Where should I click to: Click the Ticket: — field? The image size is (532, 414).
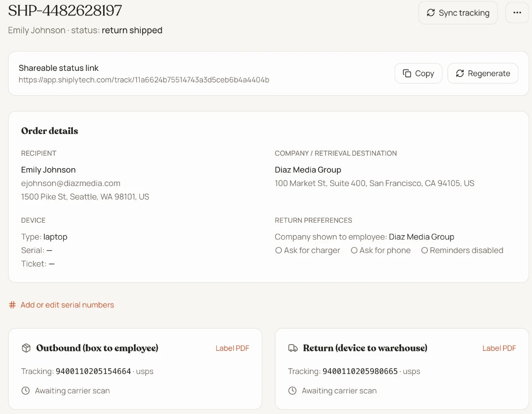[x=38, y=264]
